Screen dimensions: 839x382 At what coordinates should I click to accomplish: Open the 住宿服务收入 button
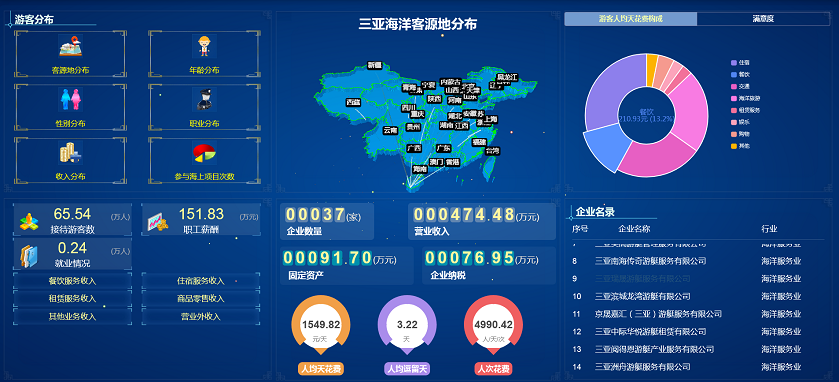pyautogui.click(x=201, y=281)
